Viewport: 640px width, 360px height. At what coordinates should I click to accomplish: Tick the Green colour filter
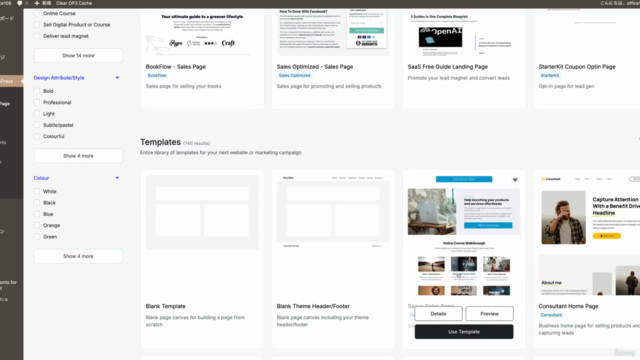[37, 237]
